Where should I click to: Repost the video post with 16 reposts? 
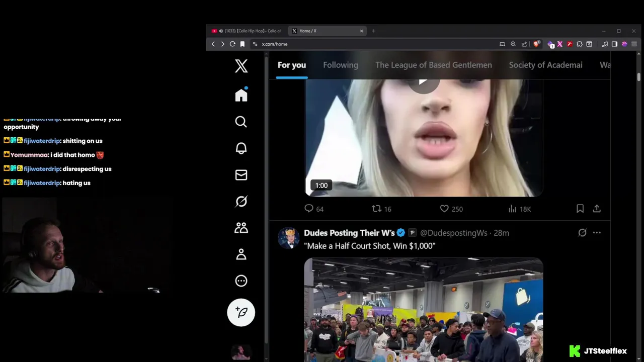point(381,209)
